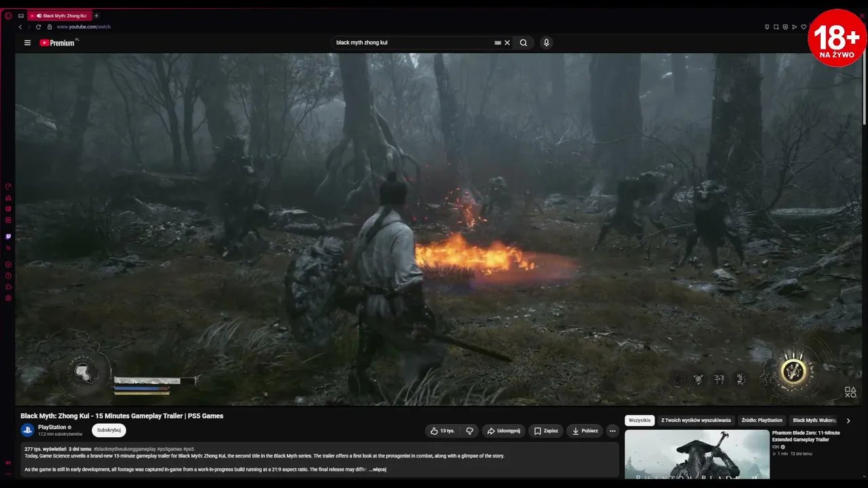Add page to bookmarks with heart icon
The image size is (868, 488).
[804, 27]
